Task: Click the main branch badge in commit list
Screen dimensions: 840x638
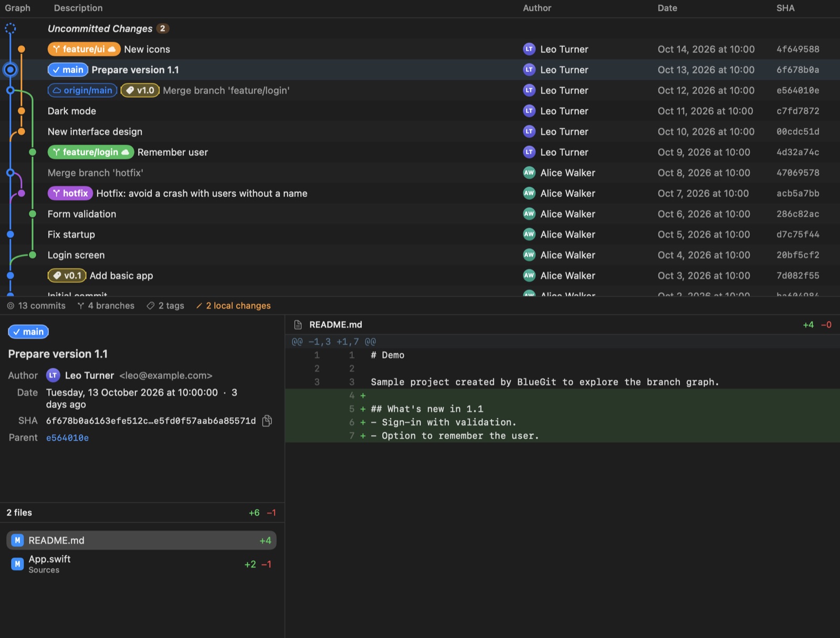Action: point(68,70)
